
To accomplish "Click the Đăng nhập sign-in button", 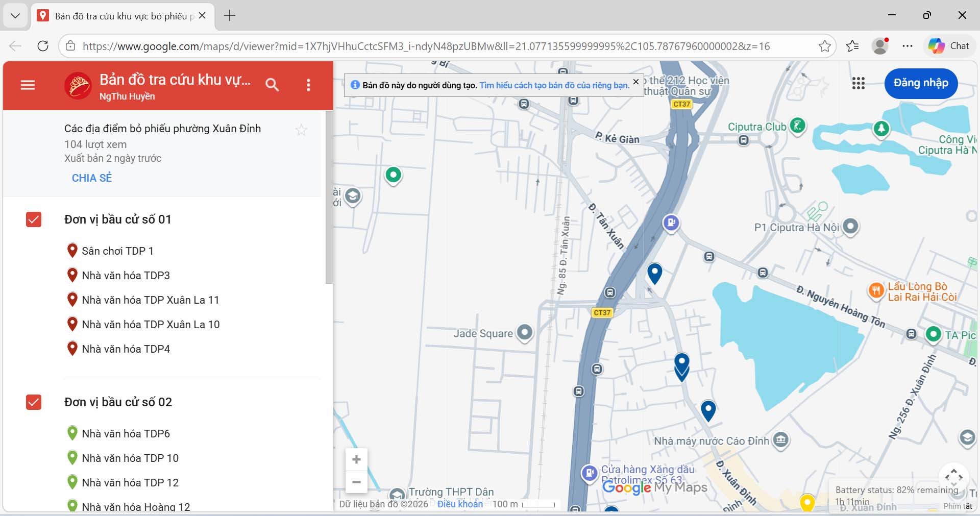I will pyautogui.click(x=921, y=83).
